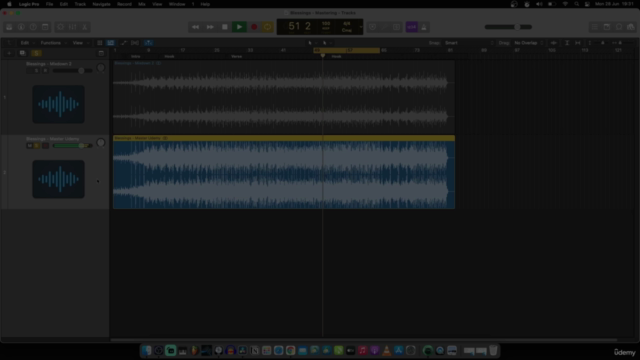Fast forward the playhead
640x360 pixels.
[210, 27]
